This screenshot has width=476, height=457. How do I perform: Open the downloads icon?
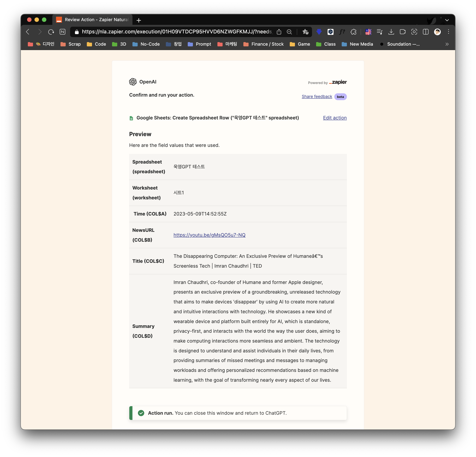[x=391, y=32]
